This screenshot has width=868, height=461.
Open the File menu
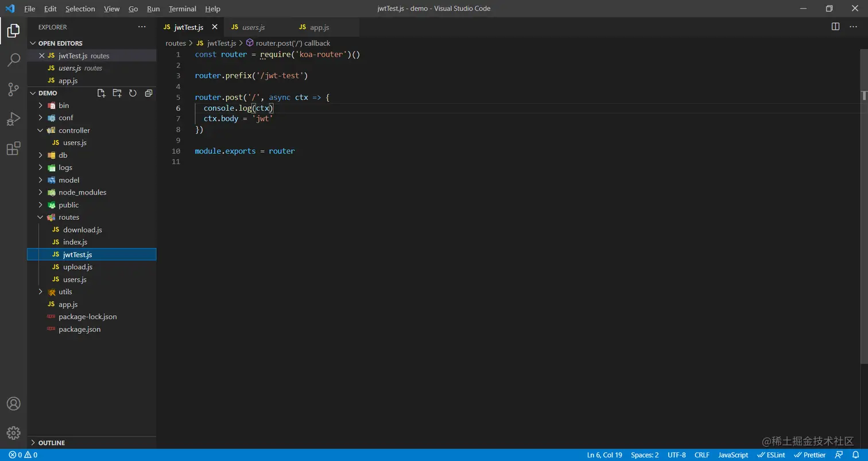click(30, 9)
